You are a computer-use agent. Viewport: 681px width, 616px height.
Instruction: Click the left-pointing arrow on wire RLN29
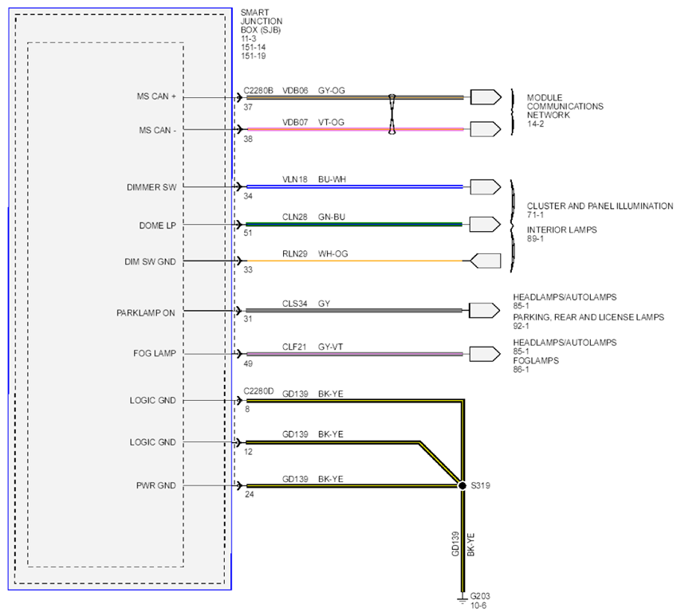click(486, 261)
